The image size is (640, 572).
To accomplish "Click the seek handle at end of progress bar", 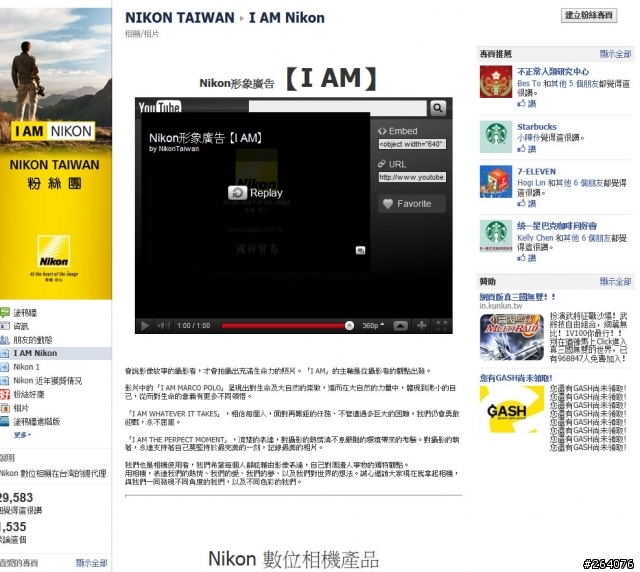I will point(349,326).
